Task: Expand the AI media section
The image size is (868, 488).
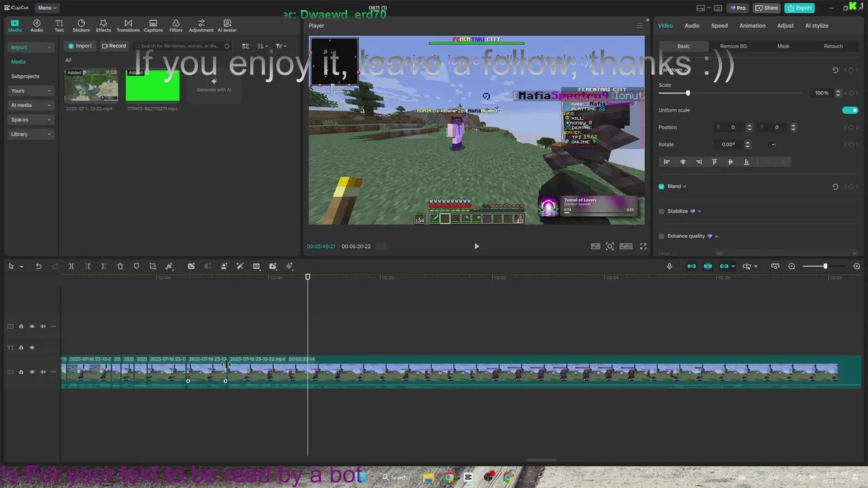Action: 31,105
